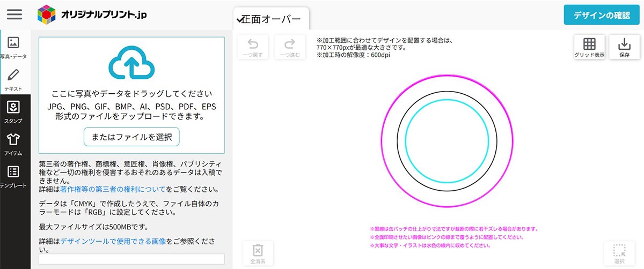Open デザインツールで使用できる画像 link
The image size is (644, 269).
[113, 241]
